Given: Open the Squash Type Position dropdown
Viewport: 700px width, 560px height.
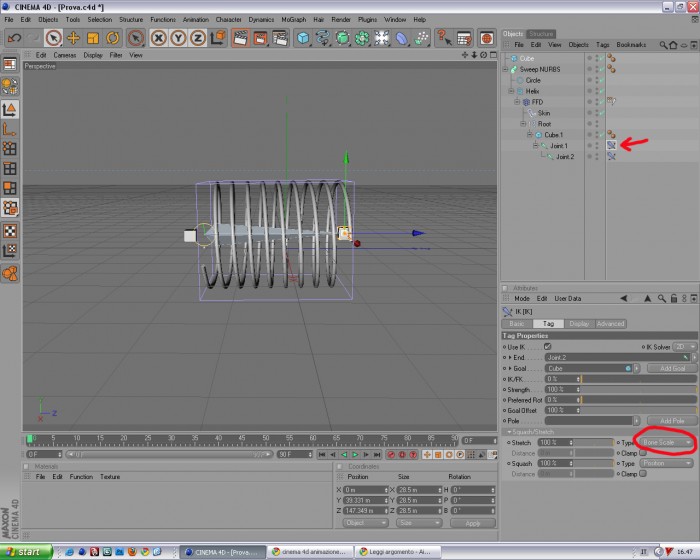Looking at the screenshot, I should point(667,463).
